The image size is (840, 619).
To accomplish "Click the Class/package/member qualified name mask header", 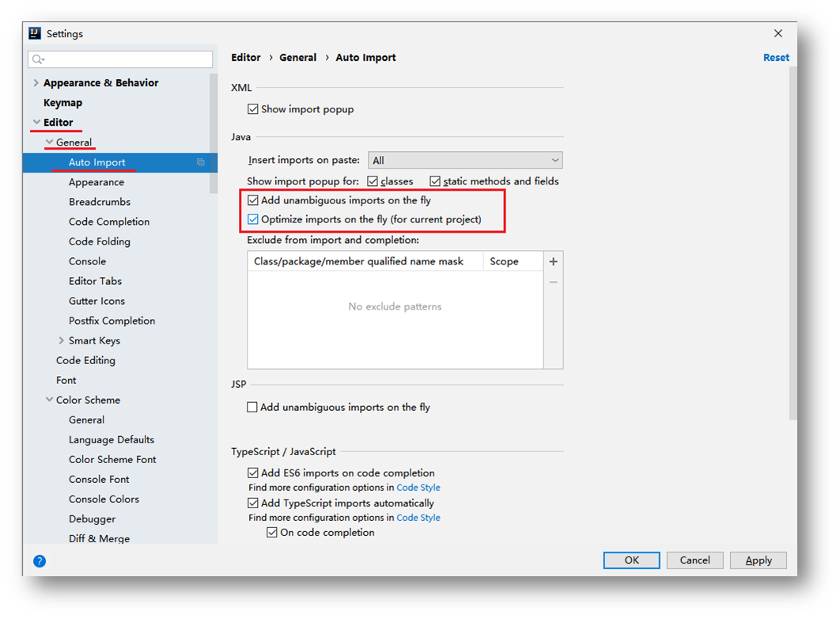I will click(358, 261).
